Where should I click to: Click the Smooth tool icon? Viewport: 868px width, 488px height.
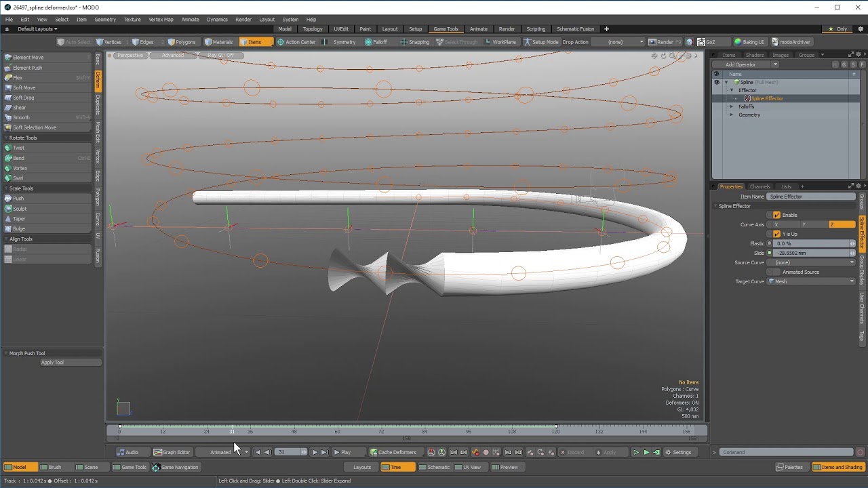(x=7, y=117)
